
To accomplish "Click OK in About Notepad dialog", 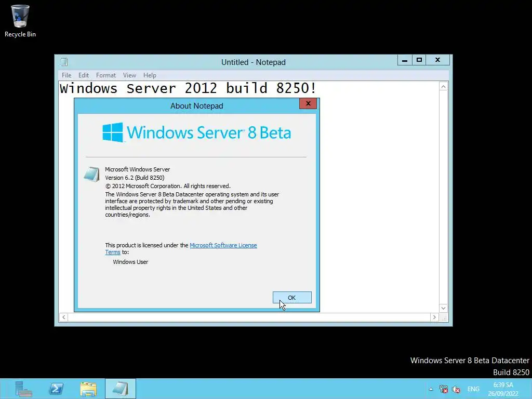I will tap(292, 298).
